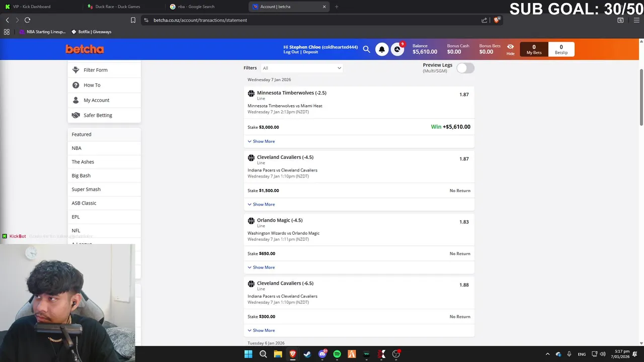Open NBA Starting Lineup bookmark
The width and height of the screenshot is (644, 362).
(43, 32)
